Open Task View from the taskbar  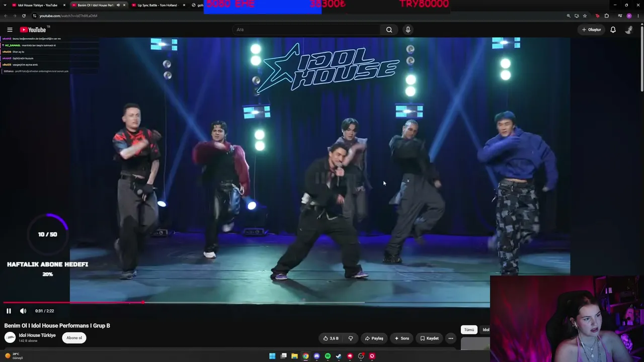click(x=283, y=356)
